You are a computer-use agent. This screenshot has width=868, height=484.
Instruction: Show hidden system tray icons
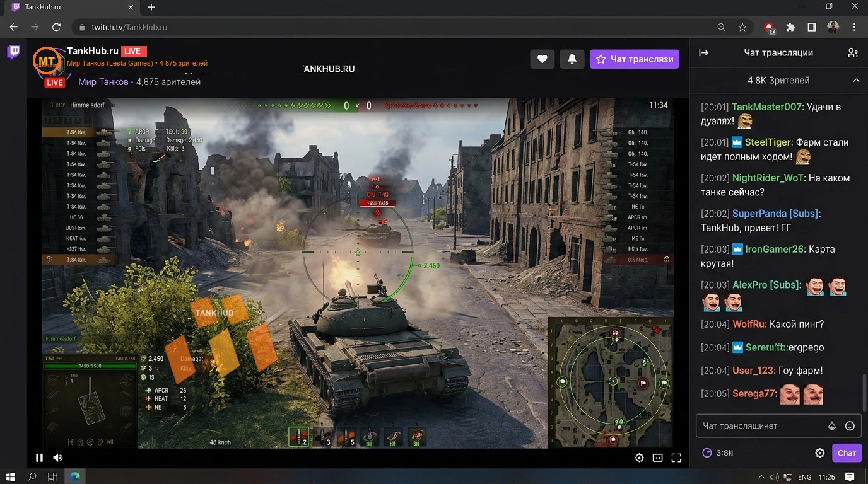pyautogui.click(x=761, y=477)
